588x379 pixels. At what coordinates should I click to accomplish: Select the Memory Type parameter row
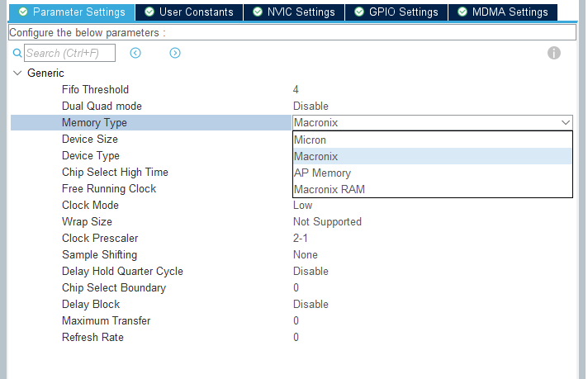click(x=151, y=122)
